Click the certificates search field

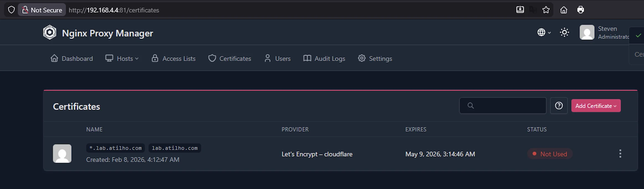click(503, 106)
